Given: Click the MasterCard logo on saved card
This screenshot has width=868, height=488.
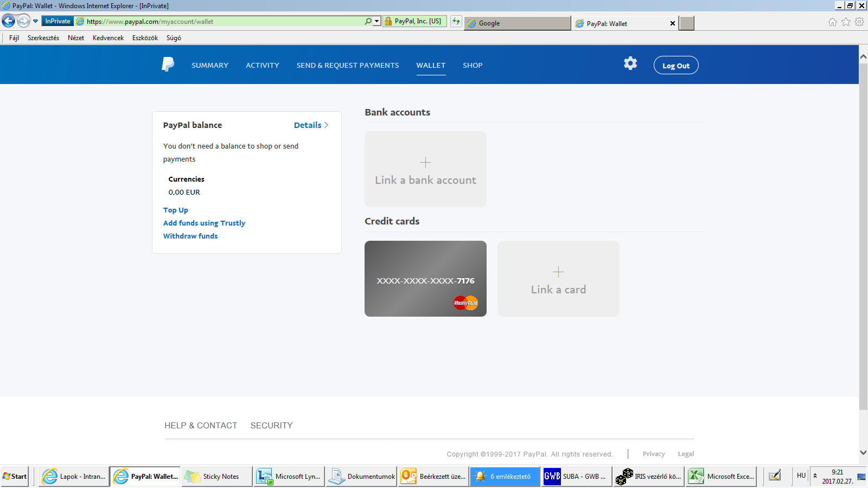Looking at the screenshot, I should click(465, 303).
